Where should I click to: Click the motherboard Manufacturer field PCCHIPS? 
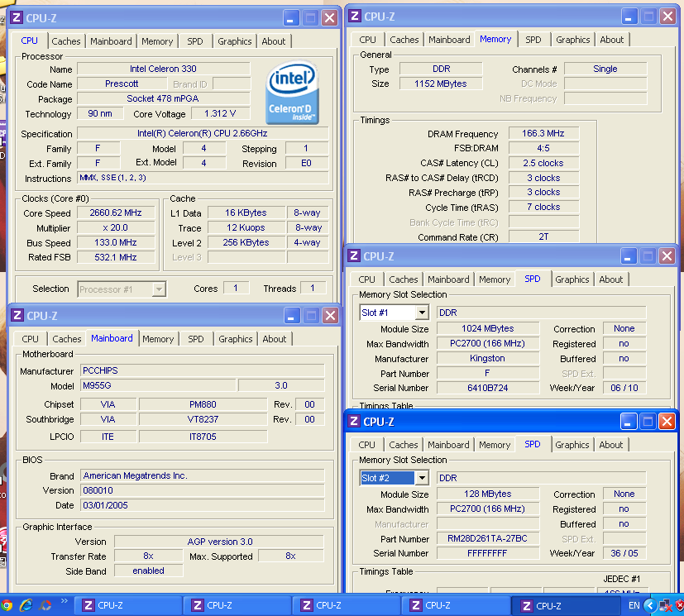[x=203, y=370]
